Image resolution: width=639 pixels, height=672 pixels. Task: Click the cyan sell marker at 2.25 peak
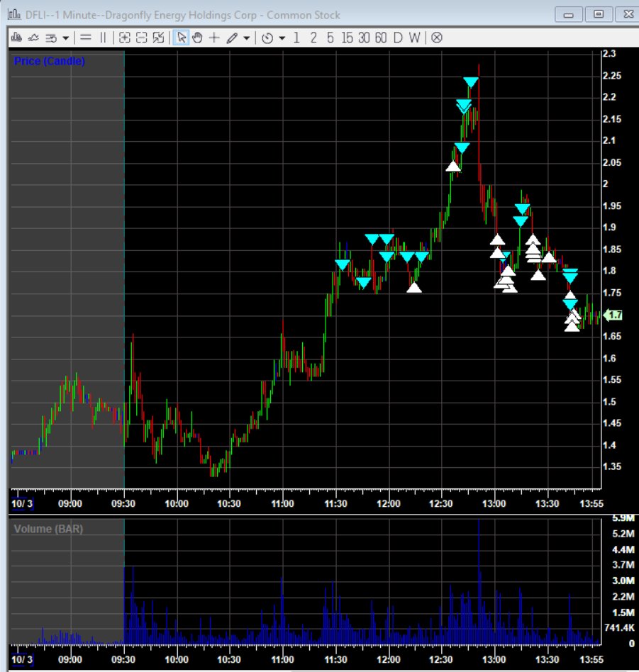point(471,82)
